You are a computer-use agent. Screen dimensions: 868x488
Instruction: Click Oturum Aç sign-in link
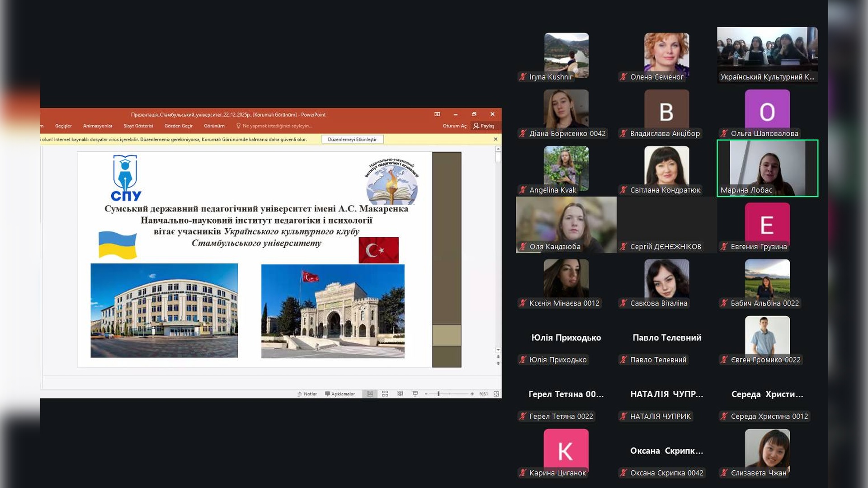pos(454,126)
